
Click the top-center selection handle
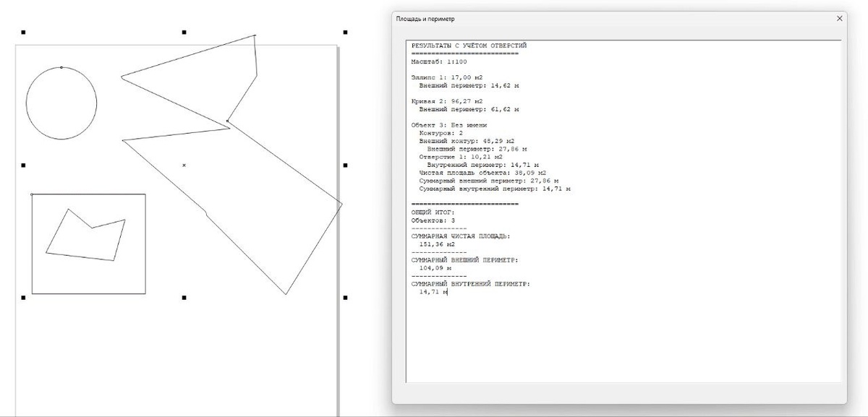(x=184, y=32)
